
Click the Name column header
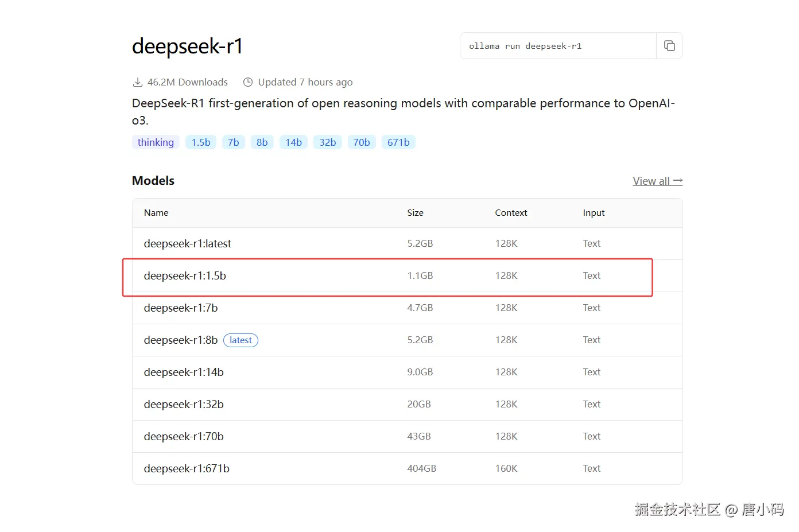point(156,212)
